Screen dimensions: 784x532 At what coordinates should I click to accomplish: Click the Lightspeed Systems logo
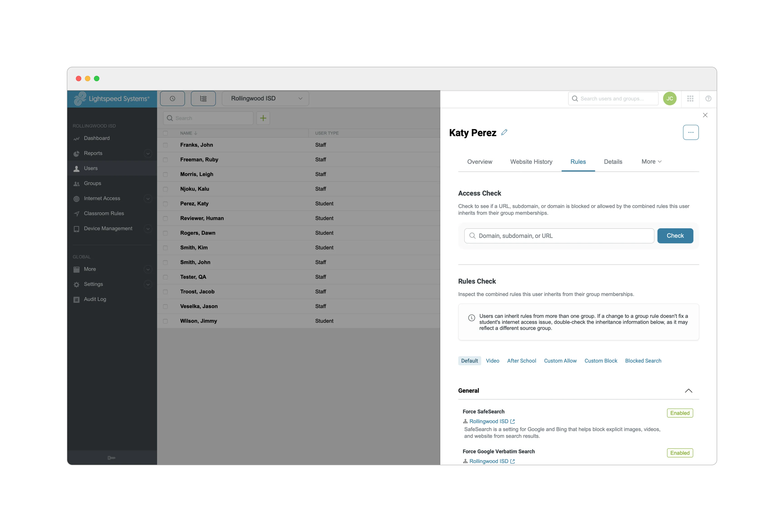click(112, 99)
